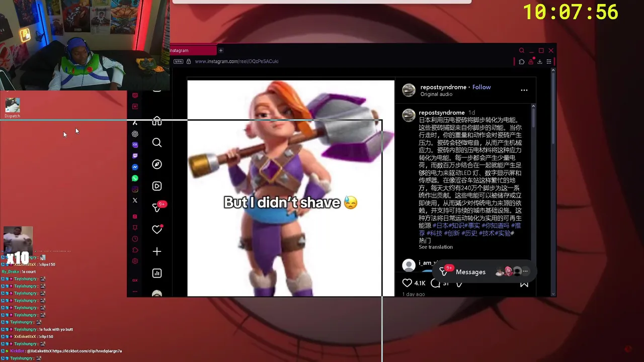The image size is (644, 362).
Task: Open browser account profile icon
Action: [x=531, y=61]
